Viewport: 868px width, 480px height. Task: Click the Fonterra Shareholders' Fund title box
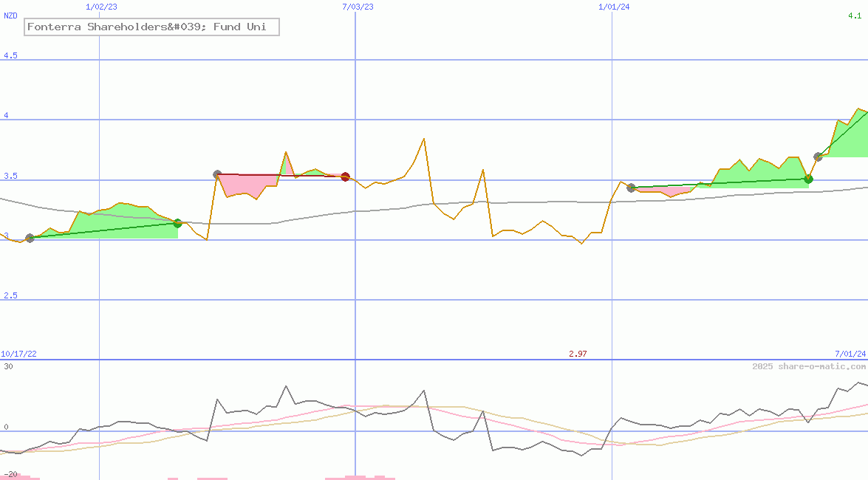[151, 27]
